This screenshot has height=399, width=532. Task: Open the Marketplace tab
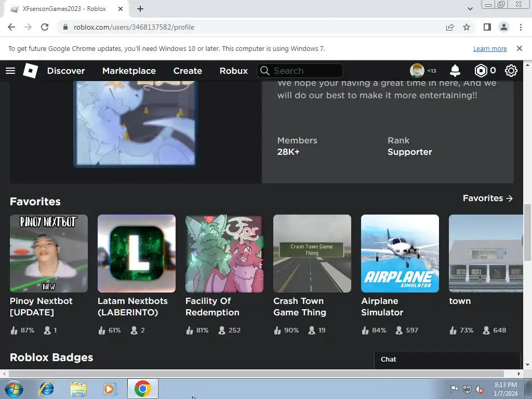[x=129, y=71]
